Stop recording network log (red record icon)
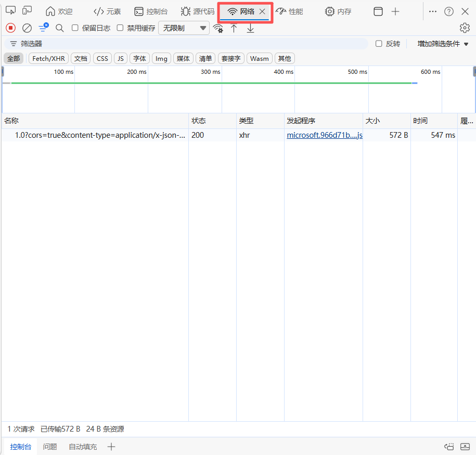The width and height of the screenshot is (476, 455). 10,28
